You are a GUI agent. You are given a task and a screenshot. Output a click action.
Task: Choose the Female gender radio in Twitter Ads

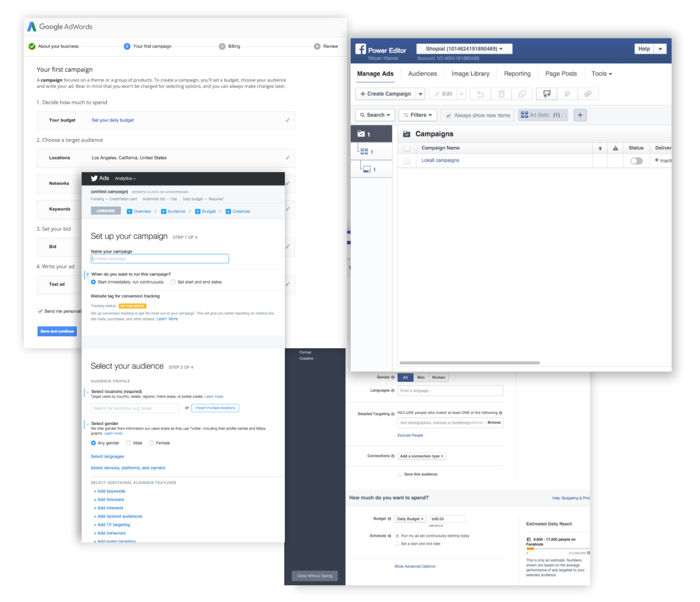152,443
